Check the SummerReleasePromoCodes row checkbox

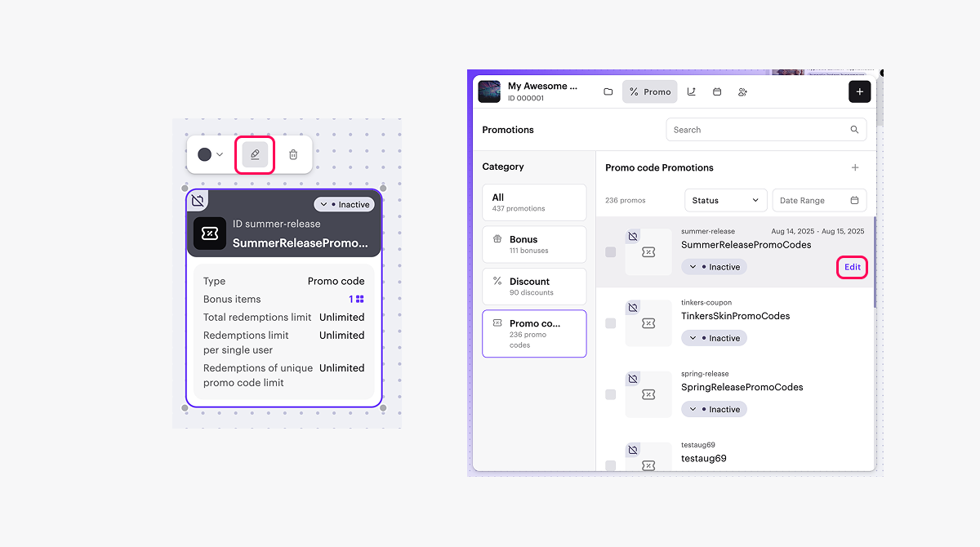pos(611,252)
